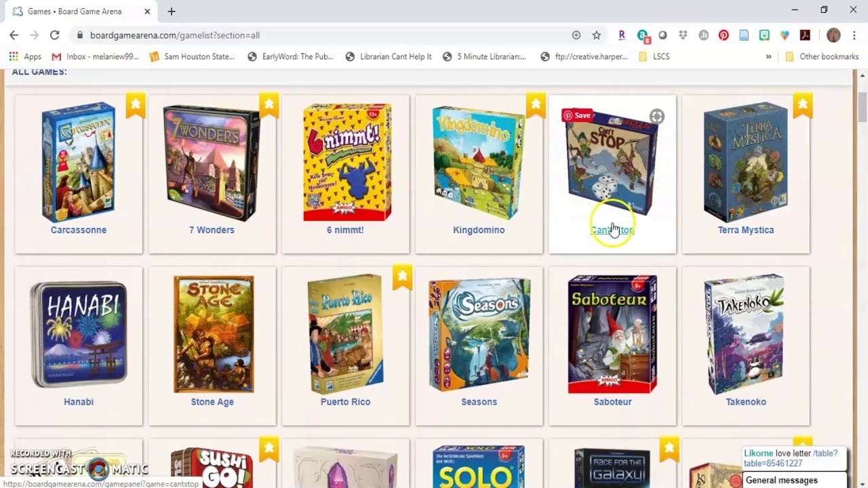Open the LSCS bookmark folder

click(654, 56)
